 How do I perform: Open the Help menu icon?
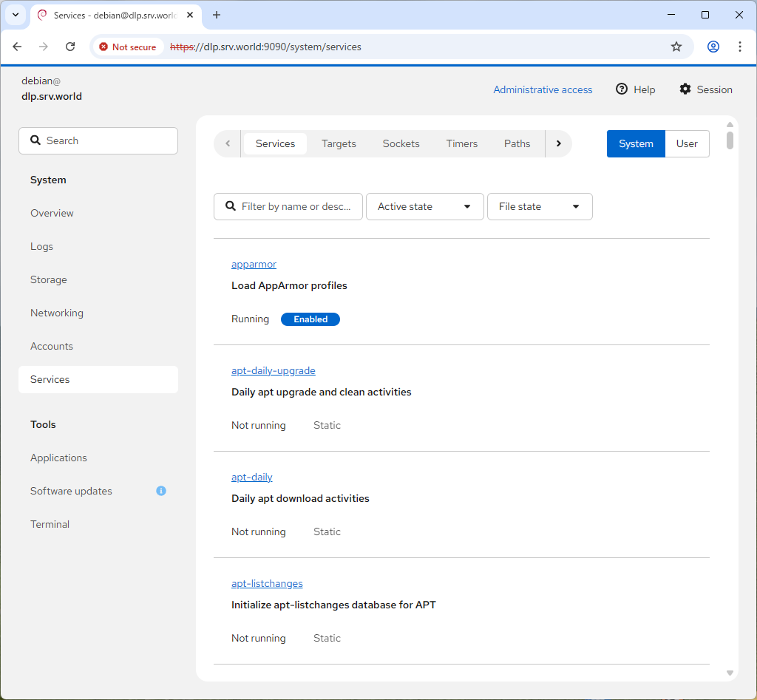pyautogui.click(x=622, y=89)
